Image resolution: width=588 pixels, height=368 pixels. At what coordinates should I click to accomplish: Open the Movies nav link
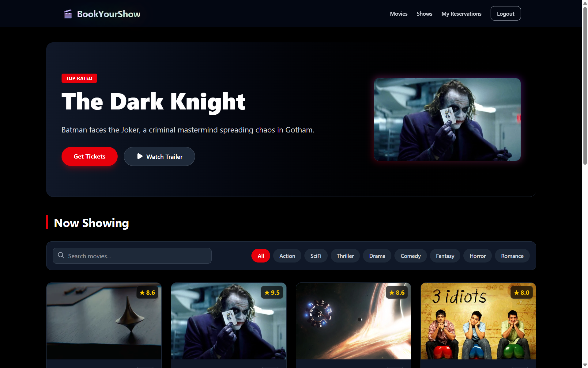(x=398, y=14)
